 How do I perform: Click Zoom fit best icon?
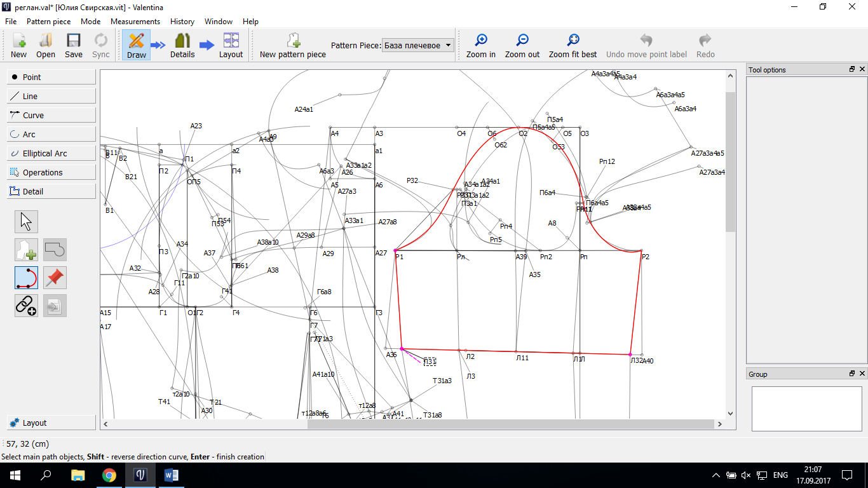pyautogui.click(x=573, y=45)
